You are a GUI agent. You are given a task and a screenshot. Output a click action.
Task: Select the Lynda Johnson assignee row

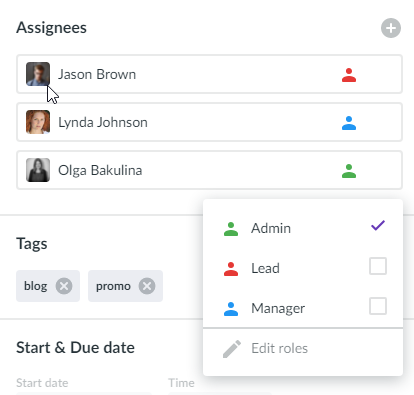point(209,122)
